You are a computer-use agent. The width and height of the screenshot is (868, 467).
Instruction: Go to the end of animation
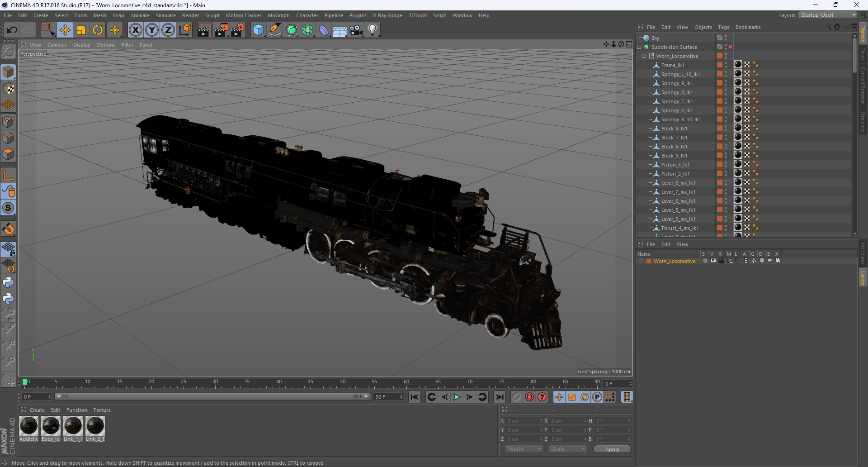499,397
